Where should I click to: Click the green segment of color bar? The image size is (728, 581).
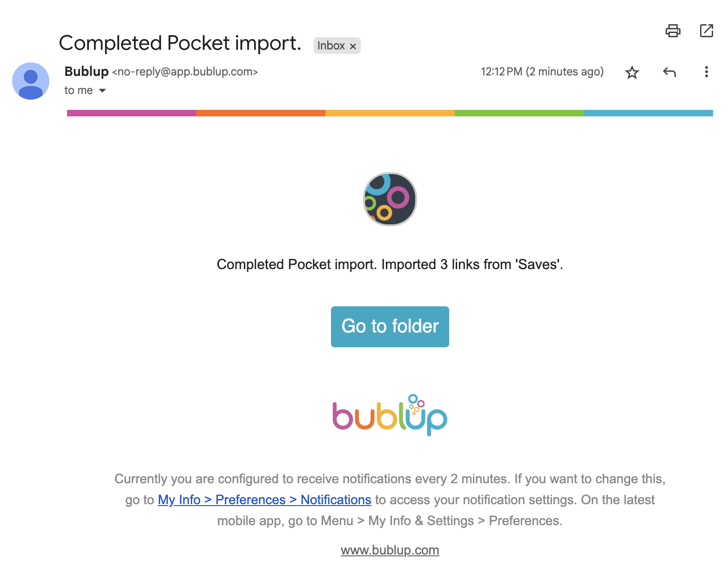coord(519,113)
